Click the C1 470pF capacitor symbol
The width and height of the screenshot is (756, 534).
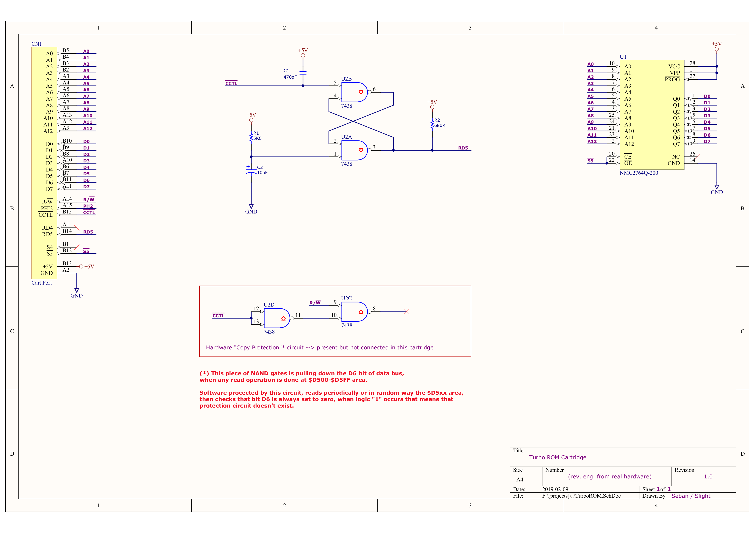tap(303, 73)
